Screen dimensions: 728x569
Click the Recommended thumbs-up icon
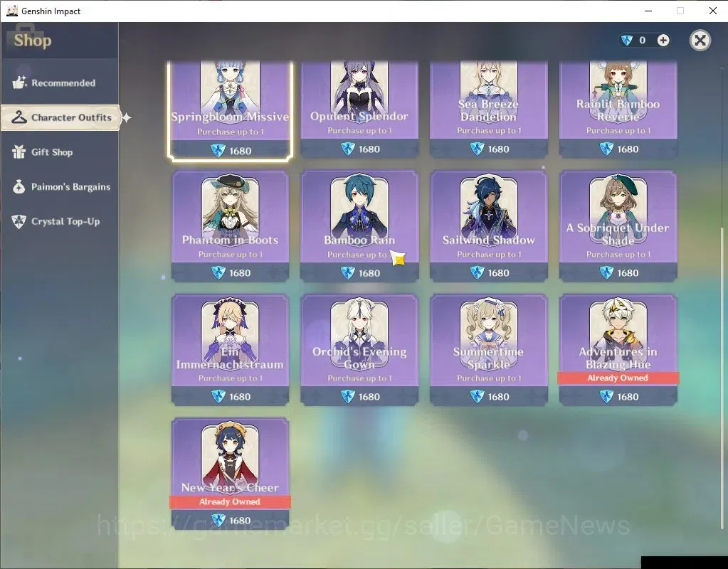pos(19,83)
